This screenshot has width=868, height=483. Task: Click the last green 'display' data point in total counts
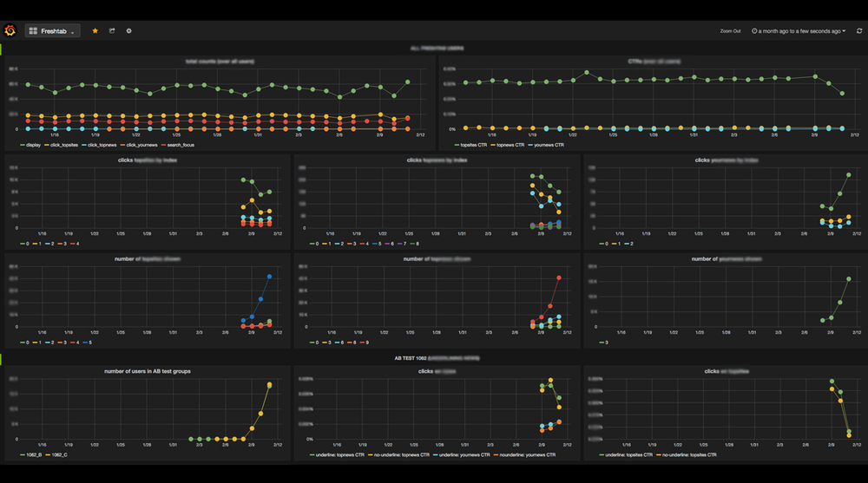click(x=408, y=82)
